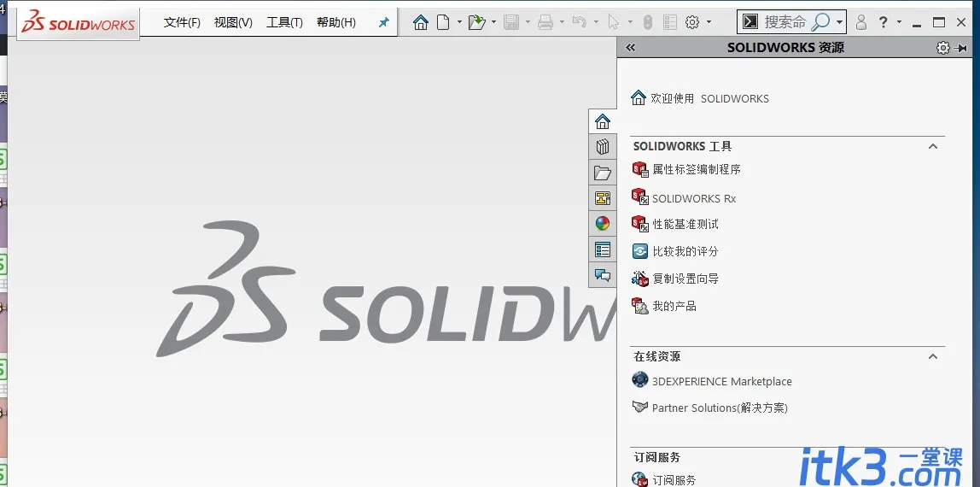Click the Select cursor tool icon
This screenshot has width=980, height=487.
pyautogui.click(x=614, y=22)
